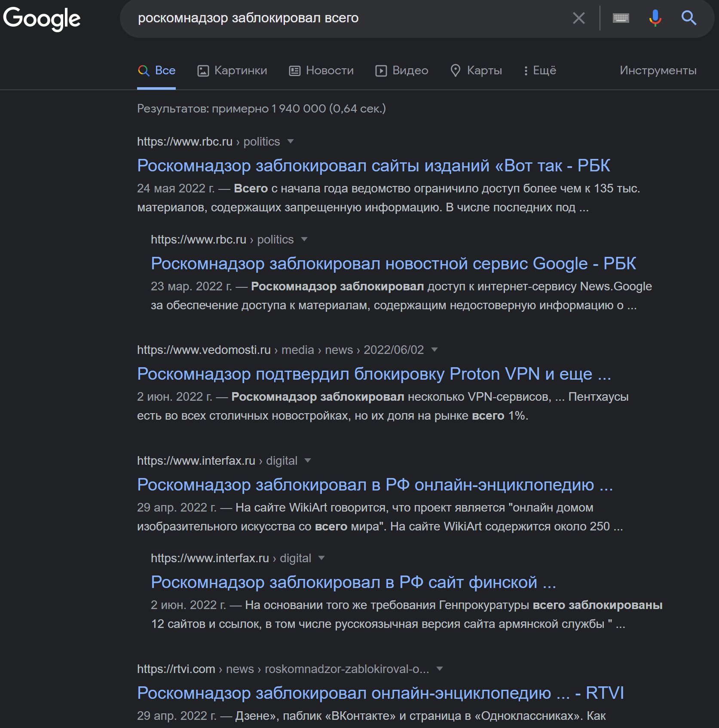Switch to the Карты maps tab
This screenshot has height=728, width=719.
coord(476,70)
